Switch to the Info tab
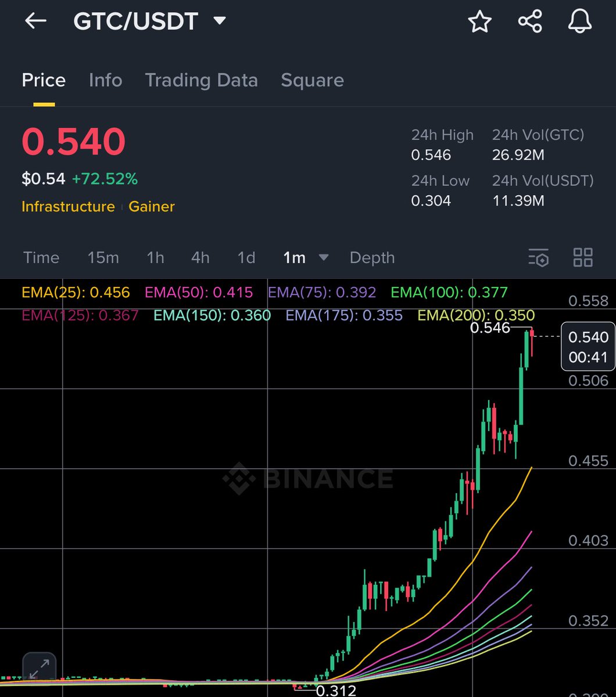The height and width of the screenshot is (697, 616). click(105, 80)
